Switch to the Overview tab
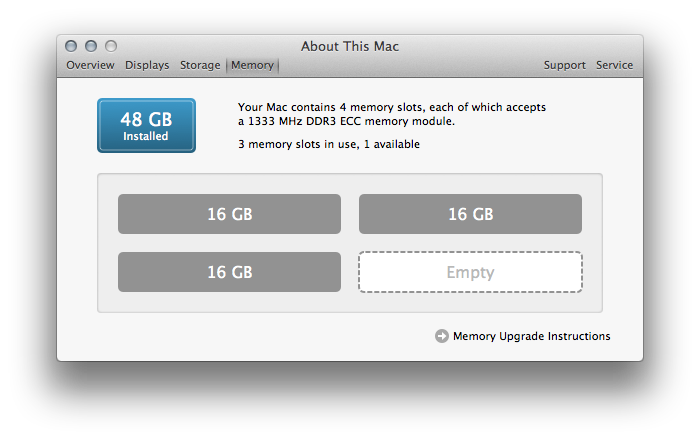700x440 pixels. [90, 65]
